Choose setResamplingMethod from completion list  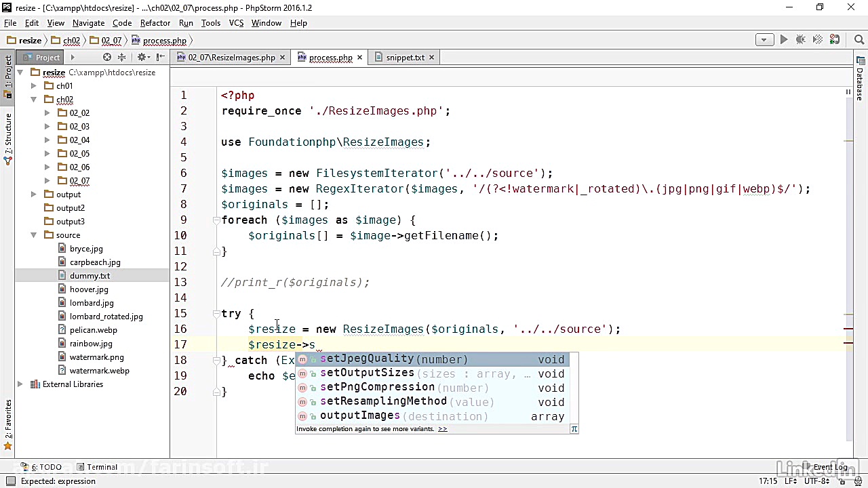[432, 402]
